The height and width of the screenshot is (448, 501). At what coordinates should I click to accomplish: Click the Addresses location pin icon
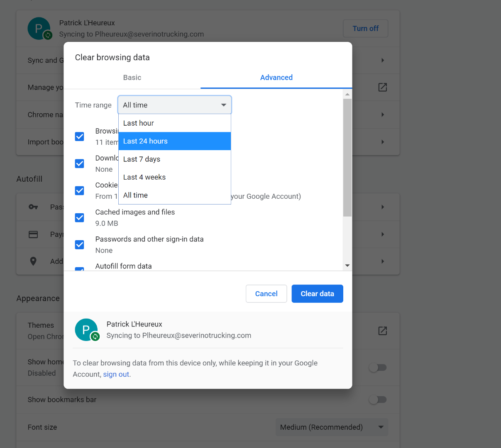point(33,261)
